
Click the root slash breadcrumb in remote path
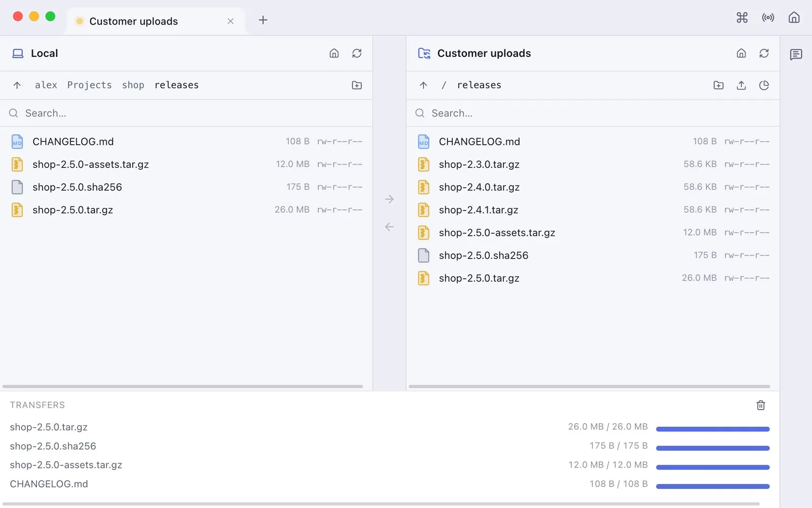(444, 85)
